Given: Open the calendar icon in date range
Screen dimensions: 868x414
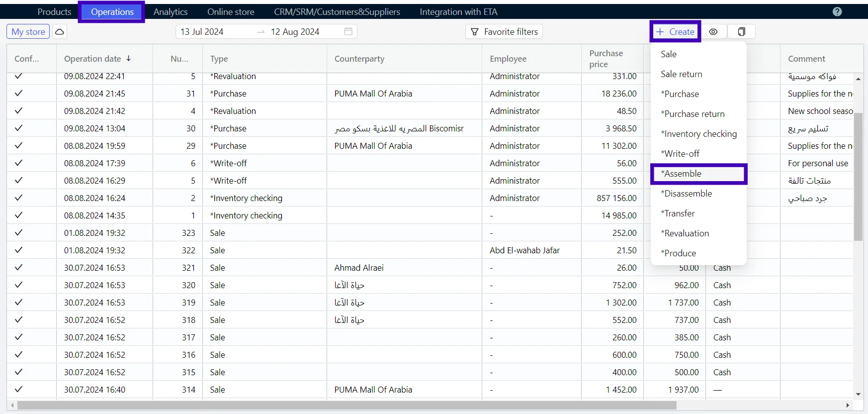Looking at the screenshot, I should click(348, 31).
